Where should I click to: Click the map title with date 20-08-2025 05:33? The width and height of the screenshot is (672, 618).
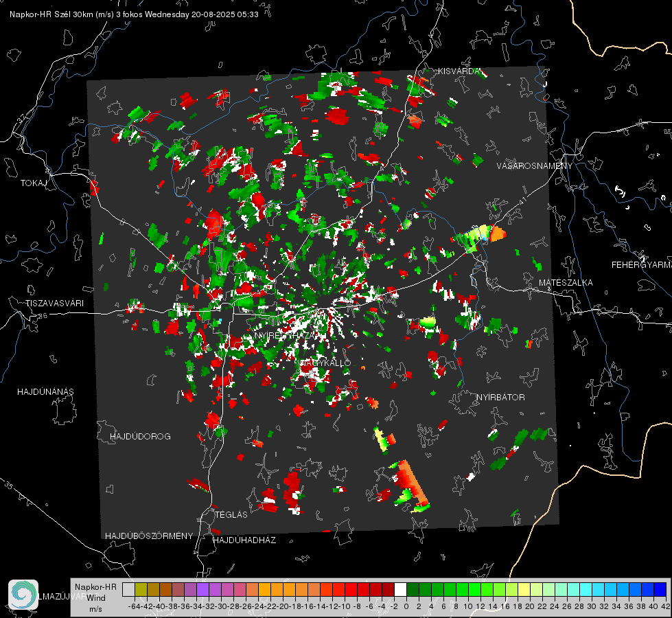pyautogui.click(x=134, y=14)
